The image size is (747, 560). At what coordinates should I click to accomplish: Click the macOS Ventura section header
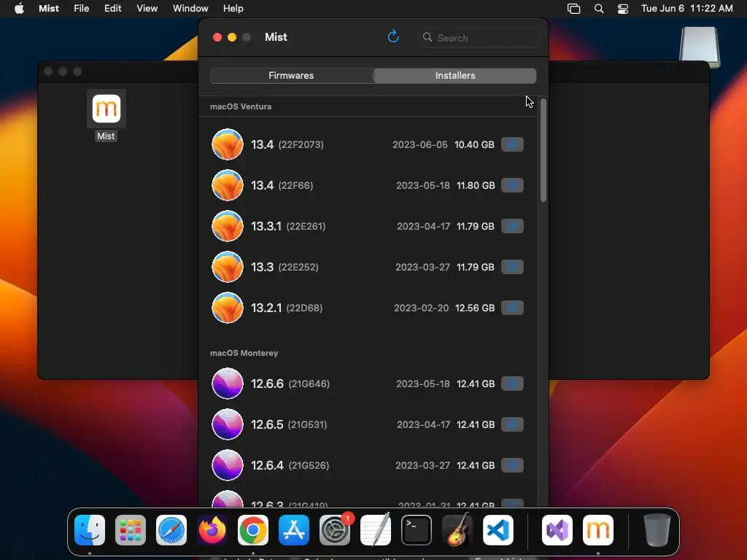tap(241, 106)
